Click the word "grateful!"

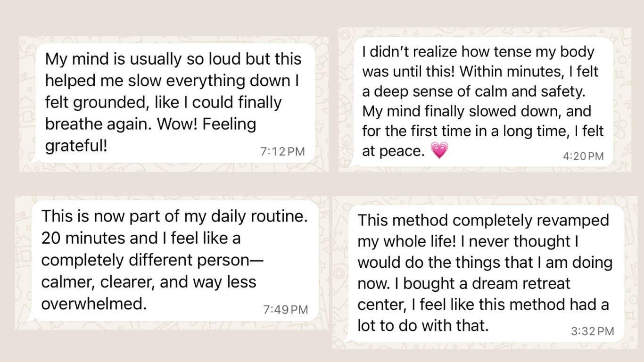click(x=76, y=146)
